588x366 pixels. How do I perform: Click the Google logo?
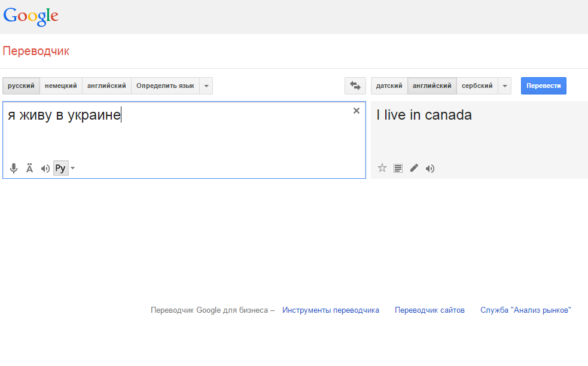pos(31,16)
